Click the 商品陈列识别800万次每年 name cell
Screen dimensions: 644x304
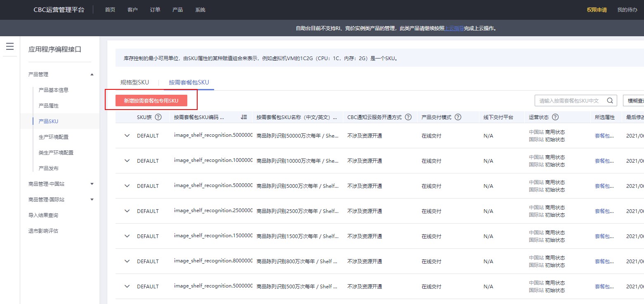(x=297, y=261)
